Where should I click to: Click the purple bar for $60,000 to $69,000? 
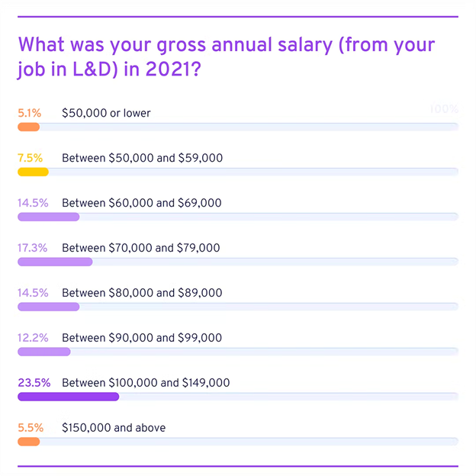coord(48,217)
